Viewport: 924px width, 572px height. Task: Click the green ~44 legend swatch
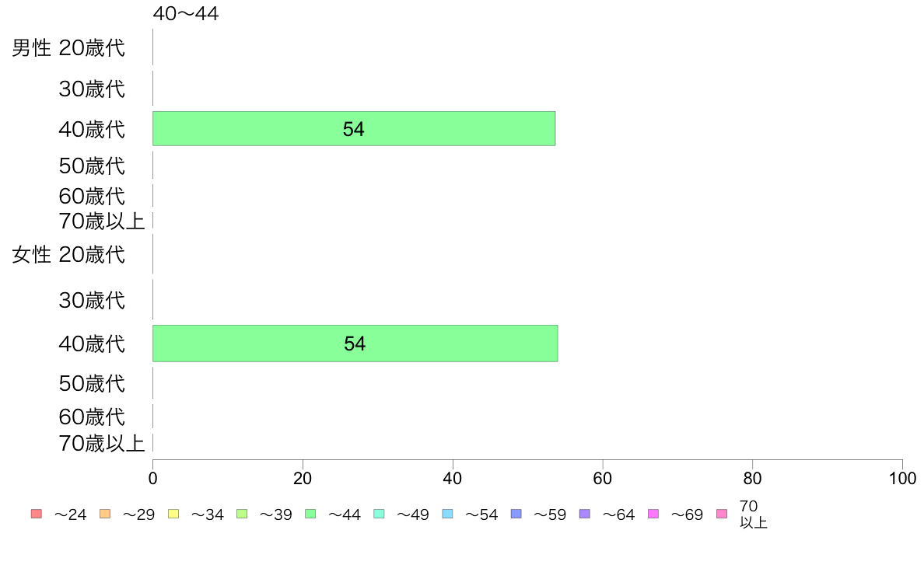point(310,514)
